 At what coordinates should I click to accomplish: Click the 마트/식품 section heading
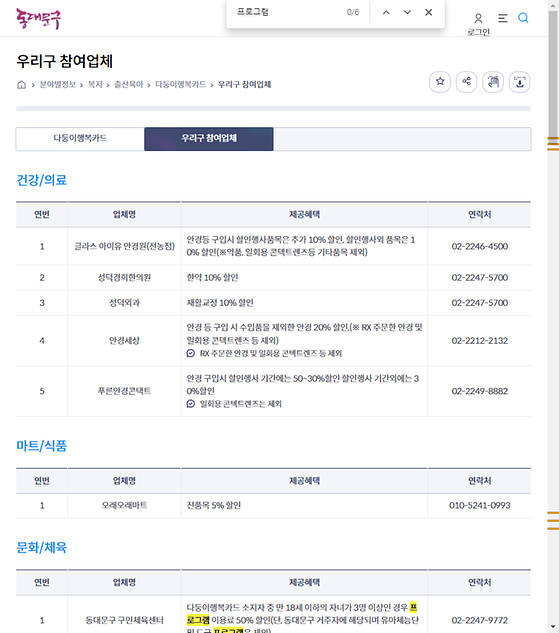(x=42, y=446)
